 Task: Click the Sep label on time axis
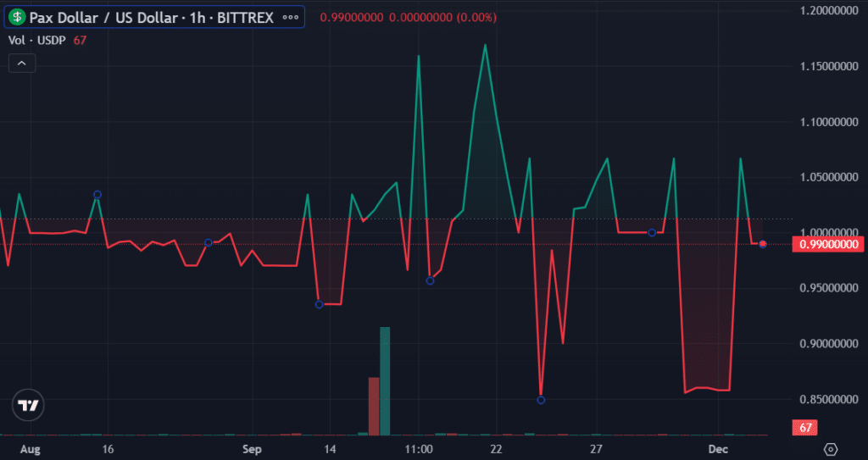point(250,448)
